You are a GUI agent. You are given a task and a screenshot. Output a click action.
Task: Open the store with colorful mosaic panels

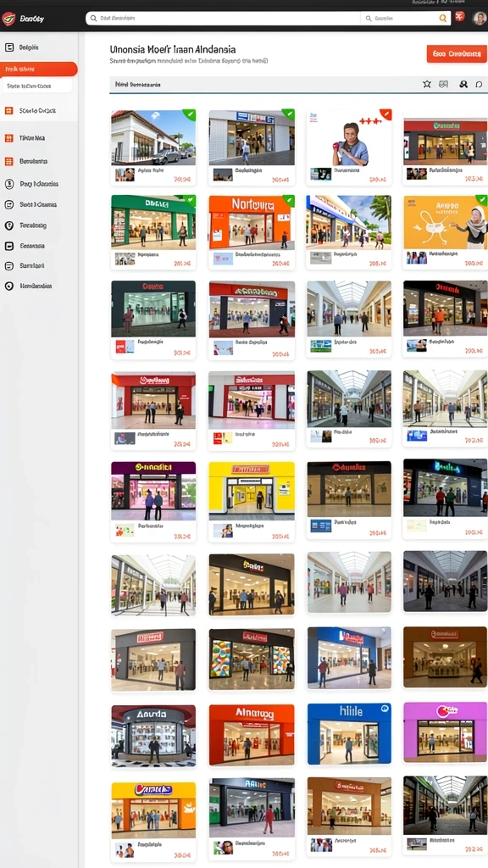252,659
